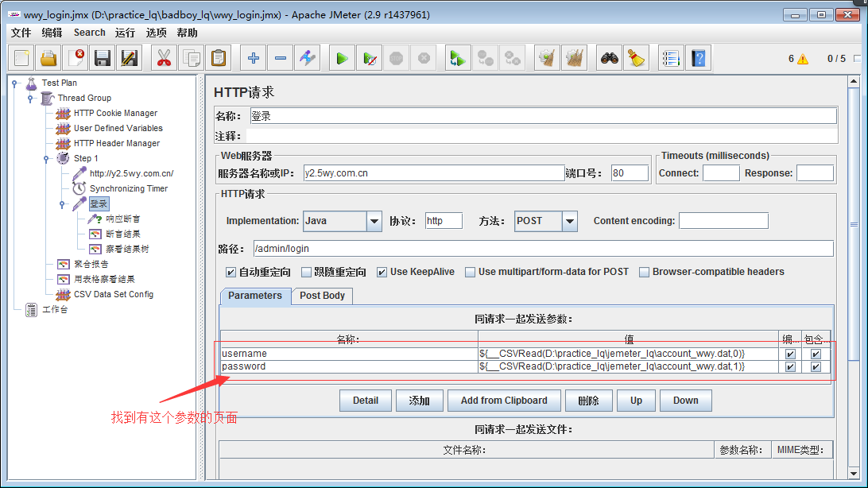Save the test plan with floppy icon
The image size is (868, 488).
pos(103,58)
